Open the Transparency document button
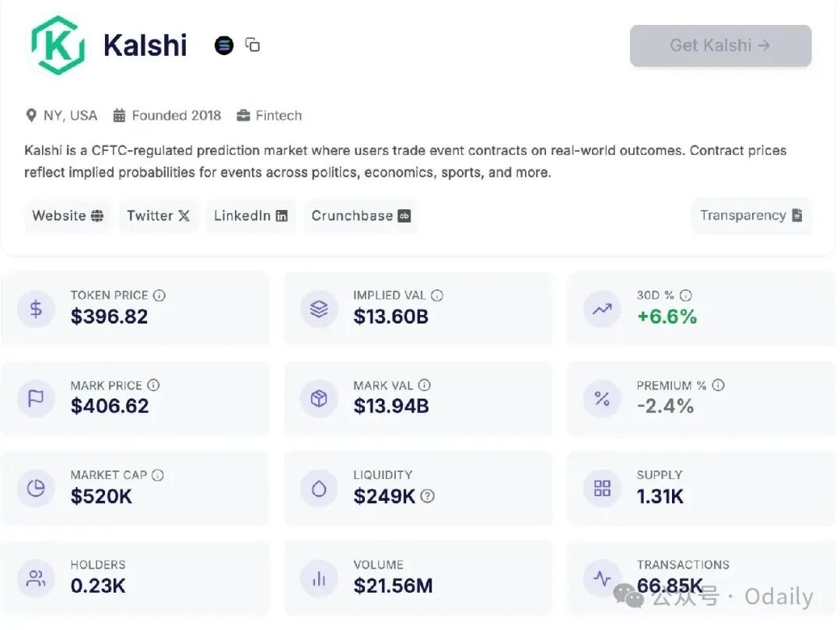Viewport: 840px width, 630px height. pyautogui.click(x=751, y=215)
